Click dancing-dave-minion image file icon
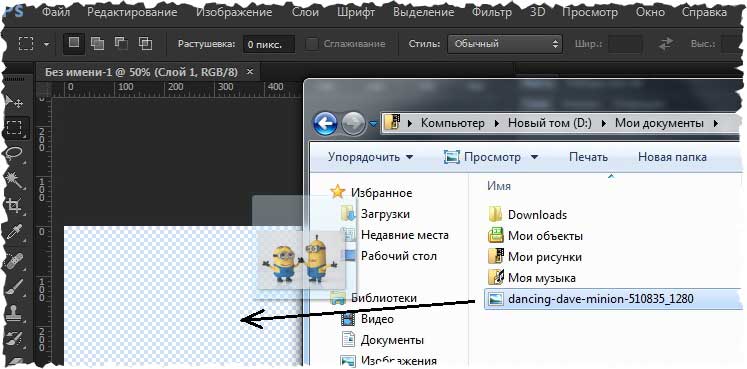 tap(496, 299)
